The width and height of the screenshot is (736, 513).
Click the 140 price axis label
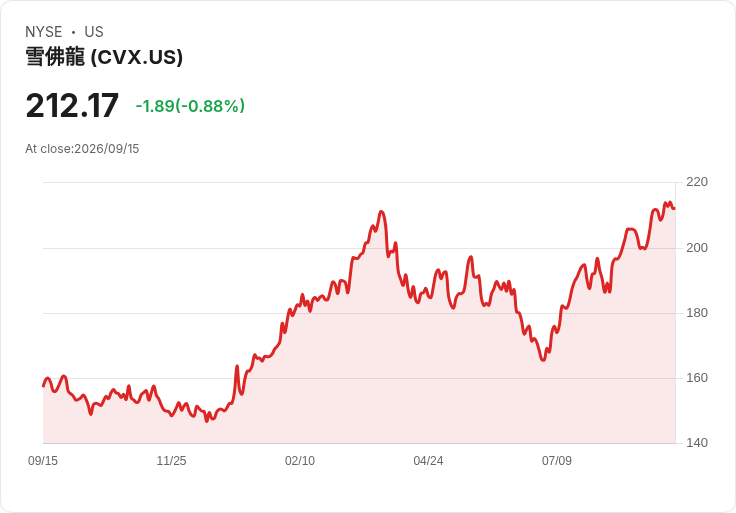pyautogui.click(x=697, y=443)
